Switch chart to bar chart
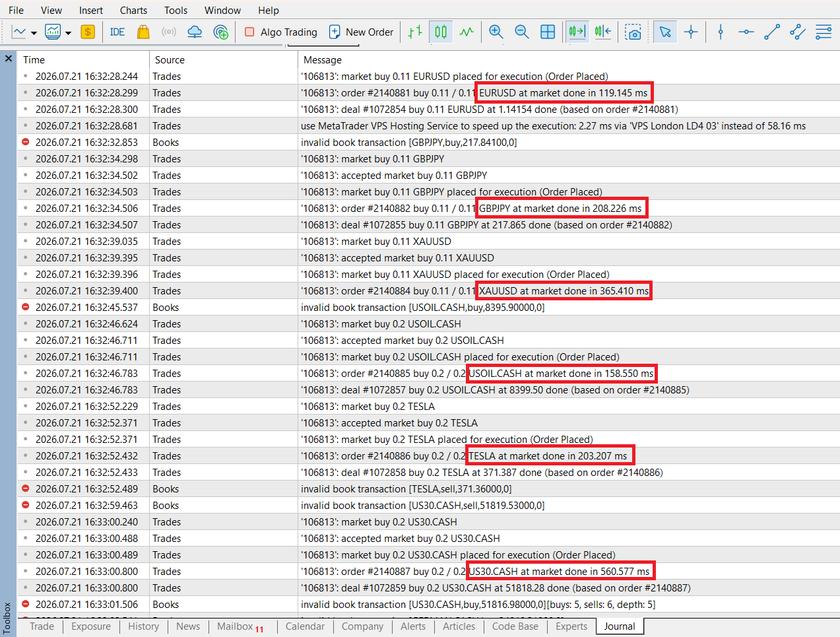This screenshot has height=637, width=840. [x=415, y=32]
